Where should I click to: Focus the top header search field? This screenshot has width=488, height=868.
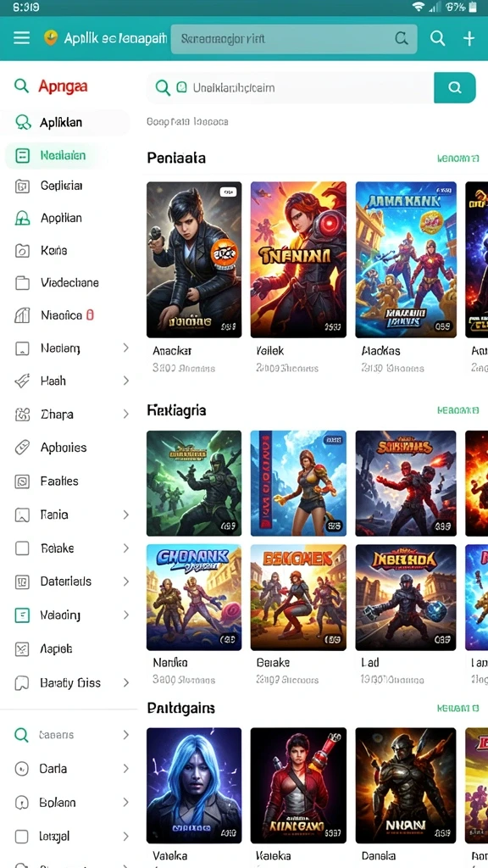coord(294,39)
